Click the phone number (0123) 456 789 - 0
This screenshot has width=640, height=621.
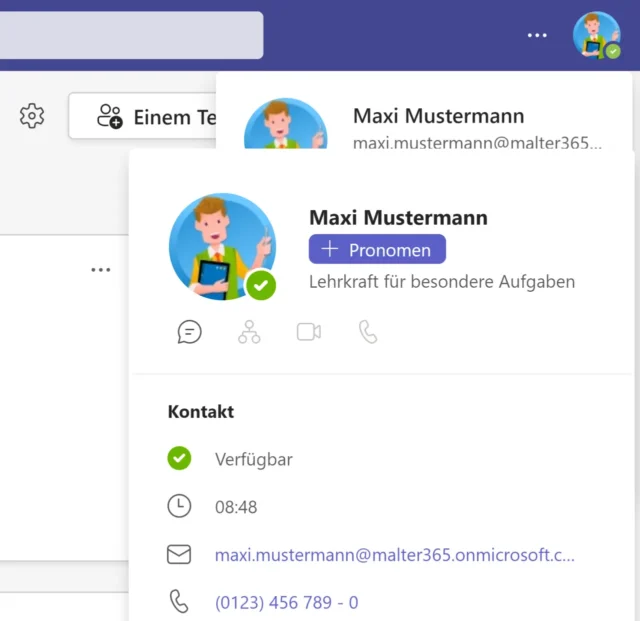[x=286, y=602]
